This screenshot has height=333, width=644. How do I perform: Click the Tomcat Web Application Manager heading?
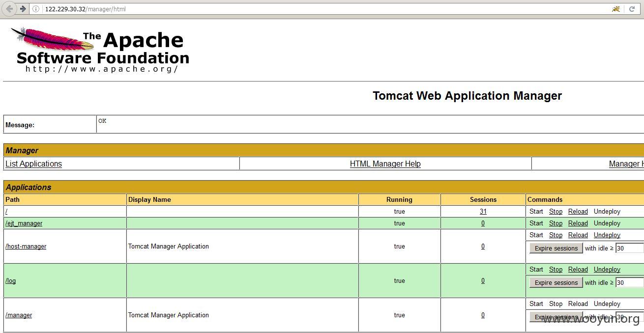click(x=467, y=96)
